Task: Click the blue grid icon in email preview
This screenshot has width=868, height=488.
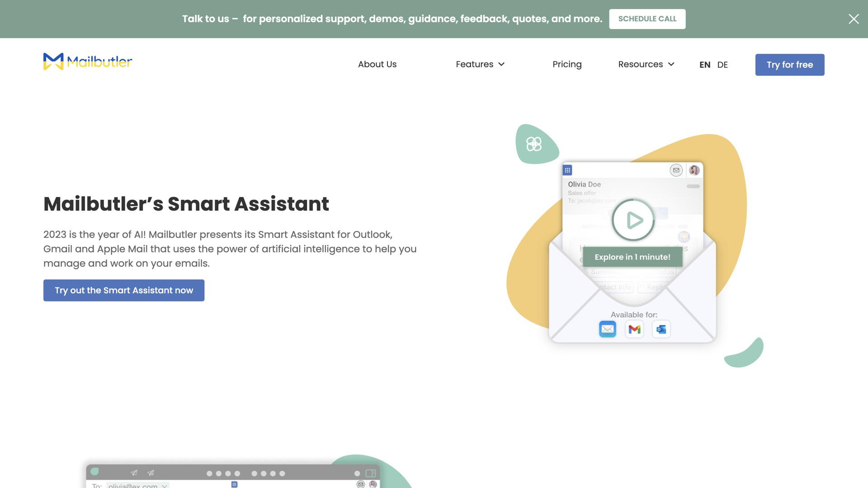Action: [x=567, y=170]
